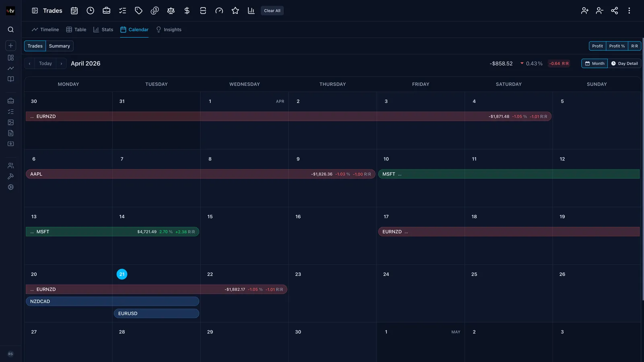Open the coins currency filter icon
Screen dimensions: 644x362
pos(155,11)
